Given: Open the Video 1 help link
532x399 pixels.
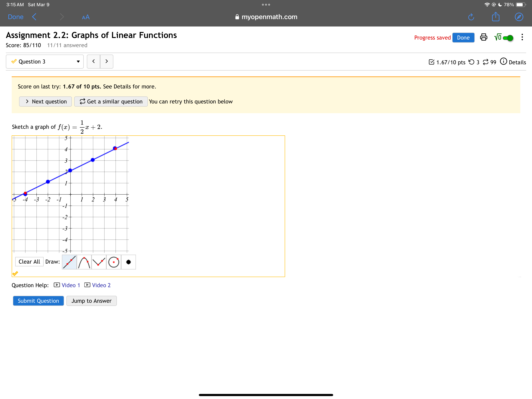Looking at the screenshot, I should (x=70, y=285).
